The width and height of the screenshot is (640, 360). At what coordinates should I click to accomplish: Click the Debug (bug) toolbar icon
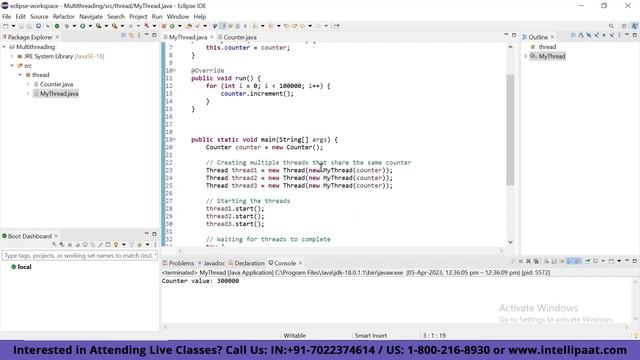tap(67, 26)
